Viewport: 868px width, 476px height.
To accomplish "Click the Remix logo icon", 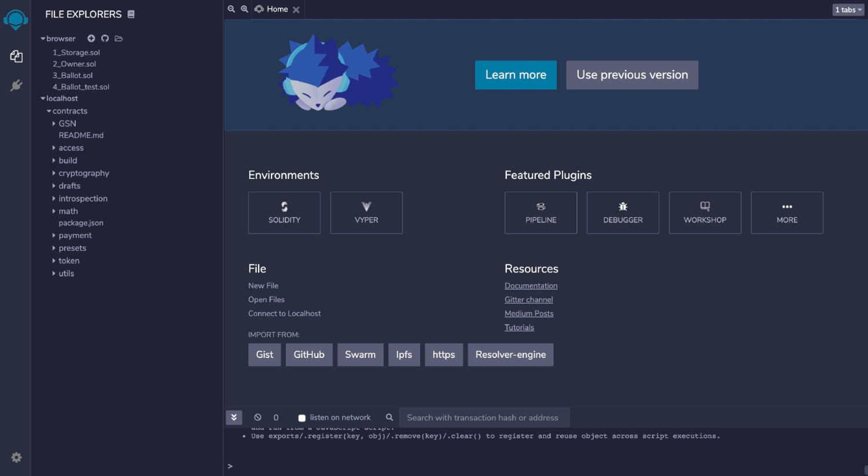I will [16, 20].
